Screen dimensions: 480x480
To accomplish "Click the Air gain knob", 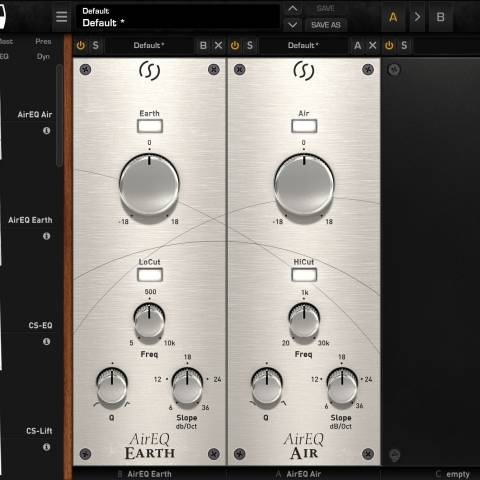I will pyautogui.click(x=304, y=185).
